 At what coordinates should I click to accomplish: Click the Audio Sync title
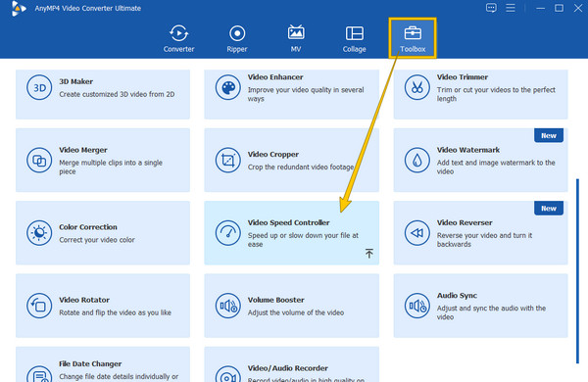pos(457,295)
